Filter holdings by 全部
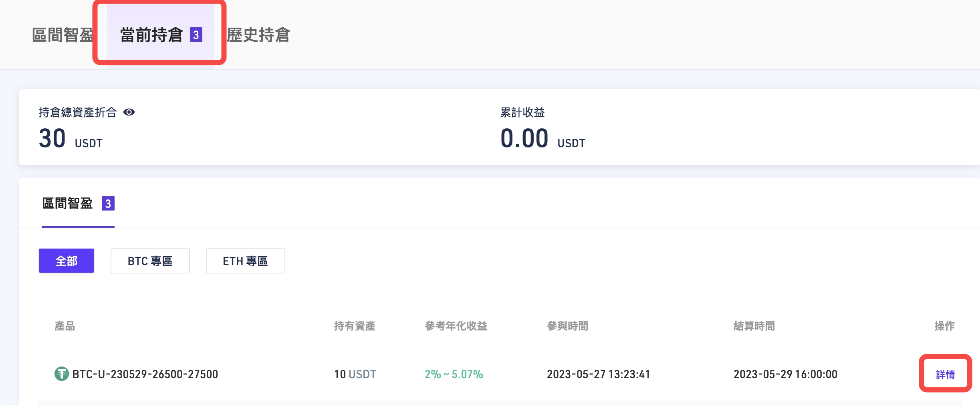980x405 pixels. pos(67,261)
